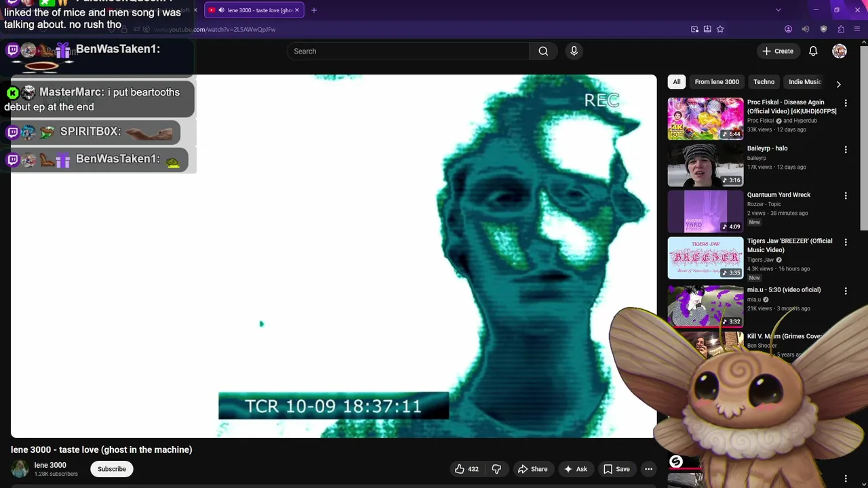Open the browser account profile icon

(x=788, y=29)
